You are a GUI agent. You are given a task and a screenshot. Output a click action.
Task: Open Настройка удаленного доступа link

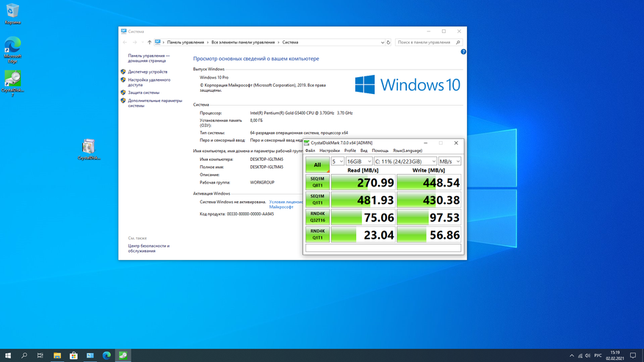point(148,82)
